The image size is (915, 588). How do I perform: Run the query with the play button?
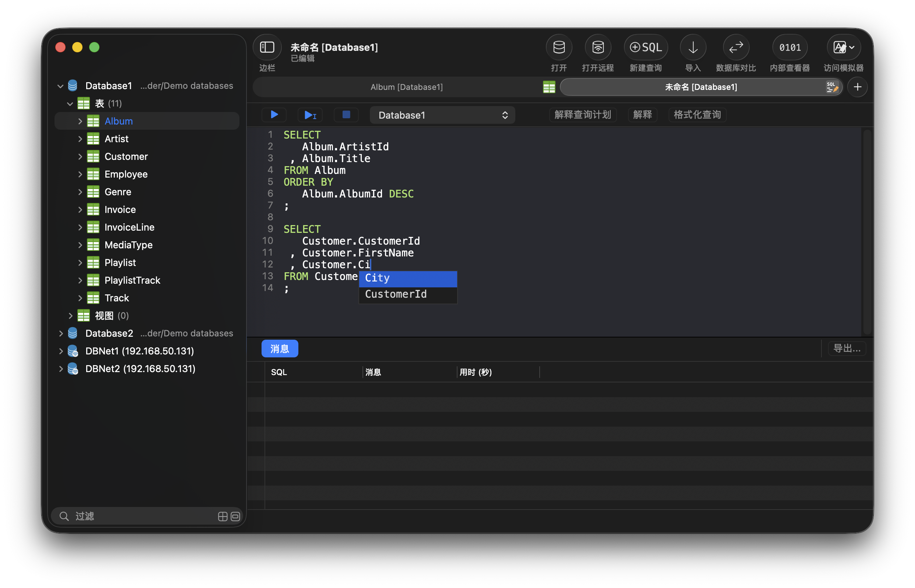click(x=274, y=115)
